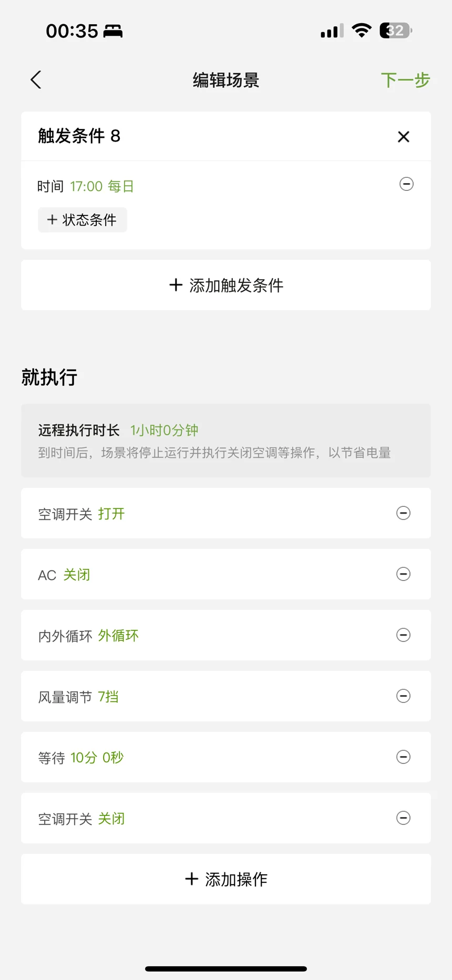Remove the 空调开关 关闭 action
452x980 pixels.
[403, 818]
